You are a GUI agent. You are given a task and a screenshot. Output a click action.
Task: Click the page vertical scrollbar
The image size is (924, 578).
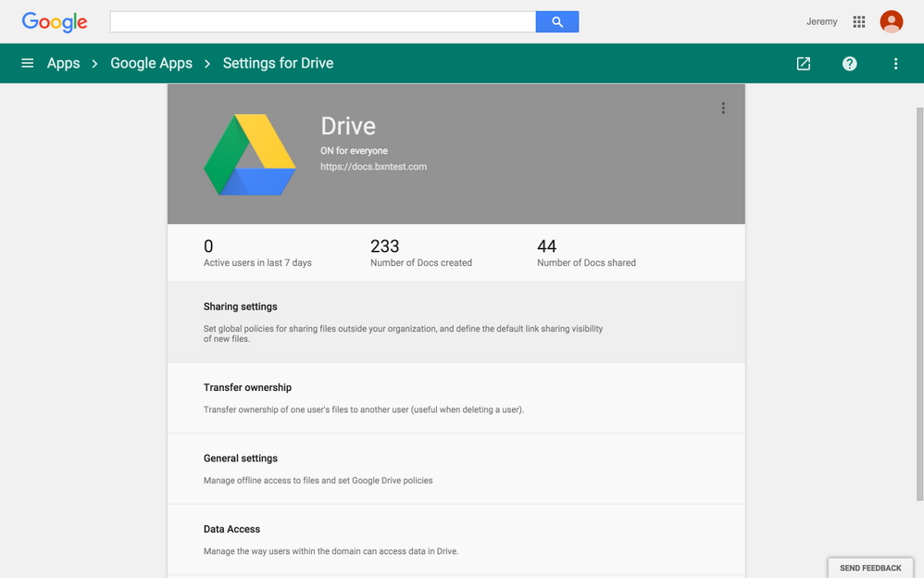pyautogui.click(x=920, y=304)
